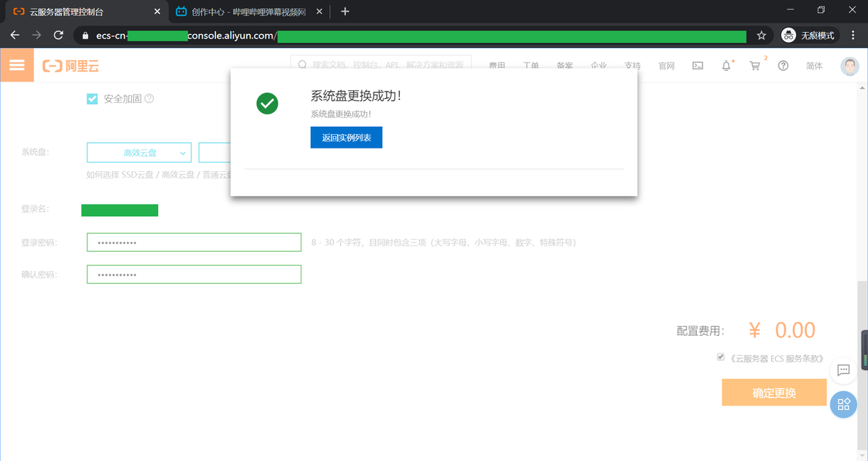Click the Aliyun logo
The image size is (868, 461).
click(x=71, y=66)
